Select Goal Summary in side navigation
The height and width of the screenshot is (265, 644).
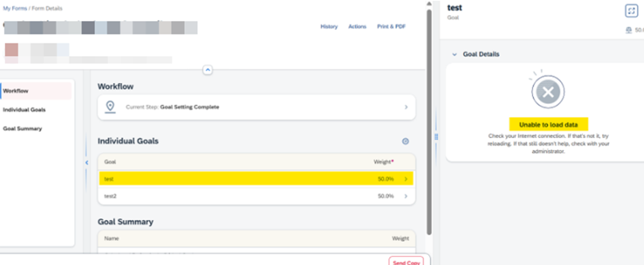(x=22, y=129)
